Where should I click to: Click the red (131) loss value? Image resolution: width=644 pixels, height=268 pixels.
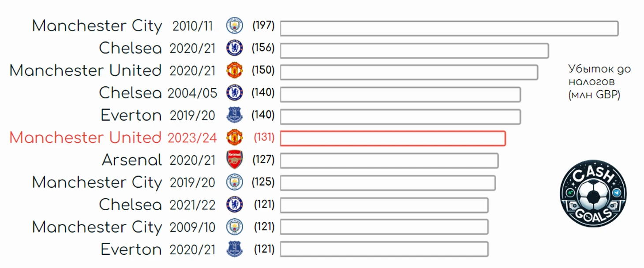pyautogui.click(x=264, y=138)
